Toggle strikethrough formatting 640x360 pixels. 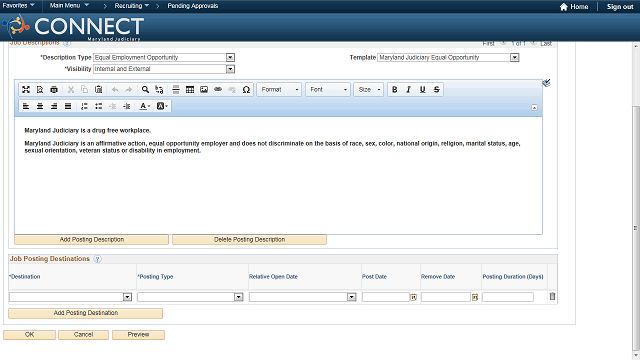tap(437, 89)
